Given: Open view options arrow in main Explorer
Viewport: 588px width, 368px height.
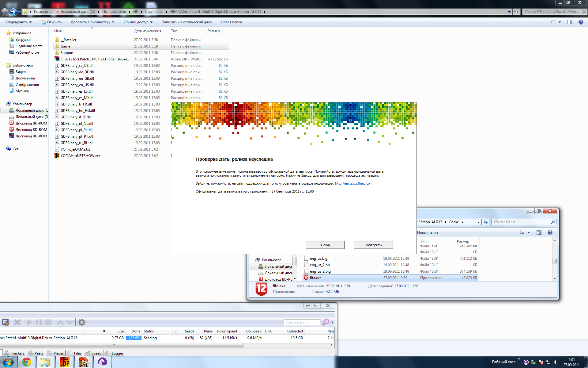Looking at the screenshot, I should [560, 22].
